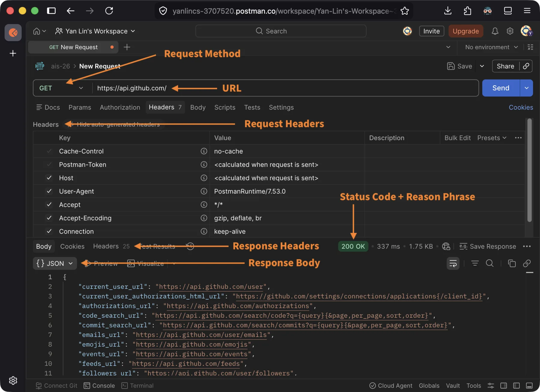This screenshot has width=540, height=392.
Task: Toggle the Cache-Control header checkbox
Action: (49, 151)
